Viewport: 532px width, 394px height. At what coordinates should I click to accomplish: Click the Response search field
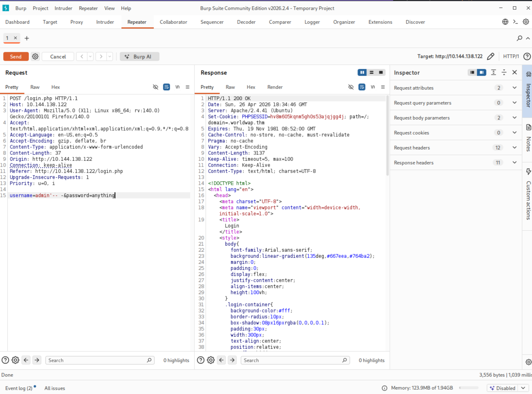295,360
